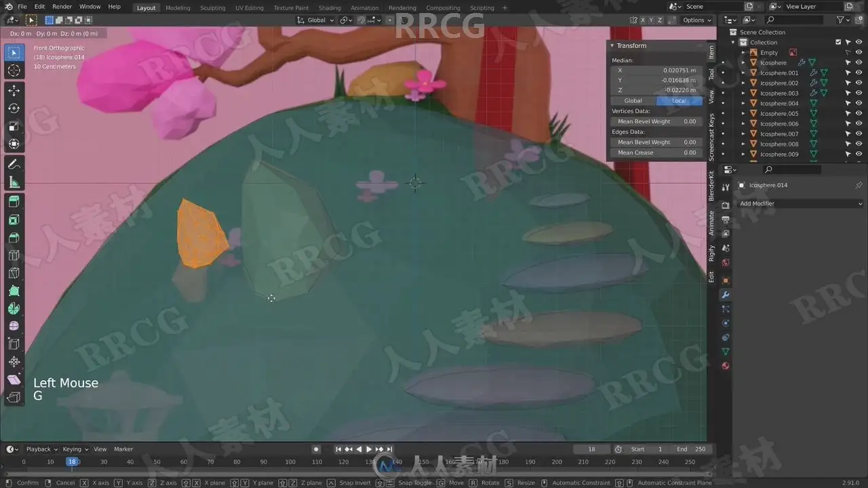Jump to the timeline start frame
This screenshot has width=868, height=488.
(338, 449)
